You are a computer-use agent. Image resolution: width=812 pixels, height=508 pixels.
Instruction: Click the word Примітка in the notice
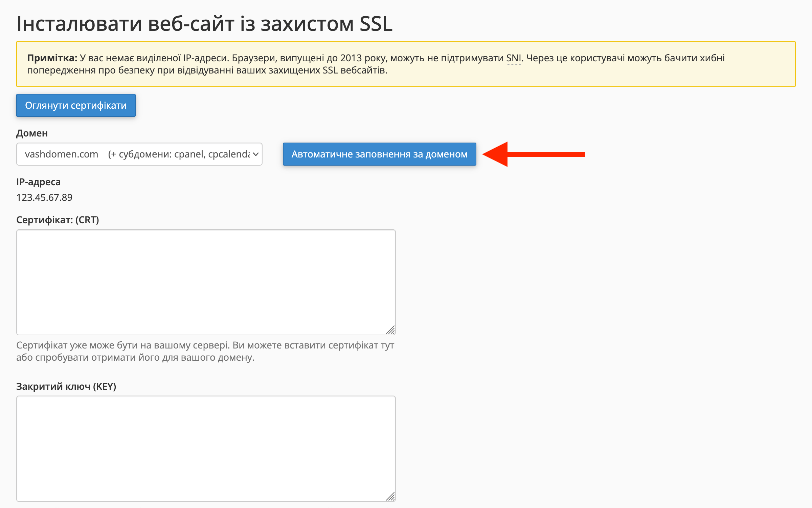click(x=51, y=57)
